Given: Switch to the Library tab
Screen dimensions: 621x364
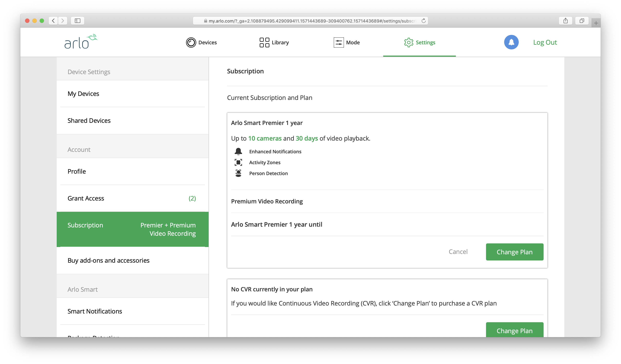Looking at the screenshot, I should tap(274, 42).
